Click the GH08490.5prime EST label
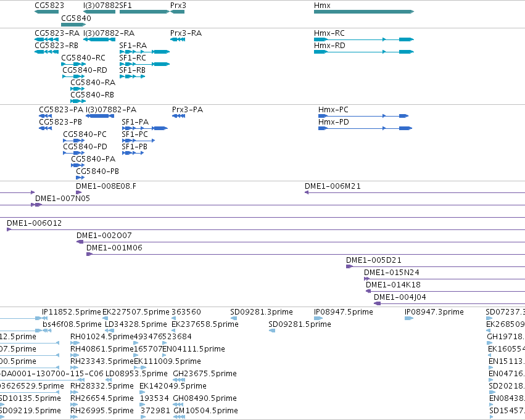Viewport: 525px width, 420px height. 205,398
